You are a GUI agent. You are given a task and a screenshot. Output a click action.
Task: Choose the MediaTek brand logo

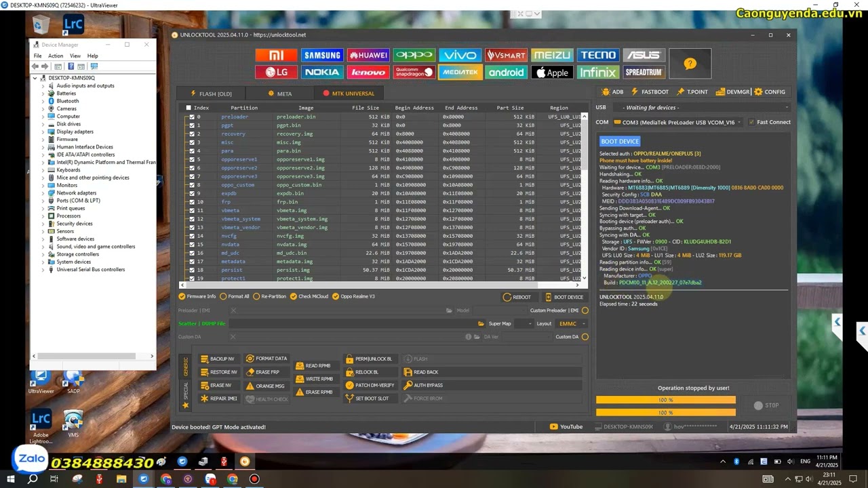coord(460,72)
